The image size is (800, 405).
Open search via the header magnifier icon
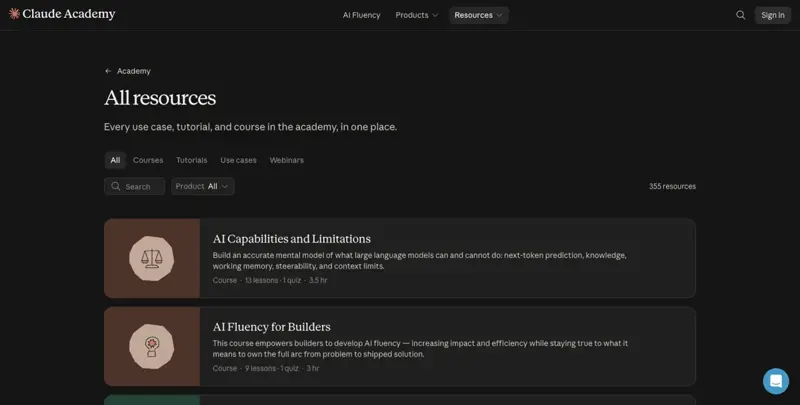point(740,15)
